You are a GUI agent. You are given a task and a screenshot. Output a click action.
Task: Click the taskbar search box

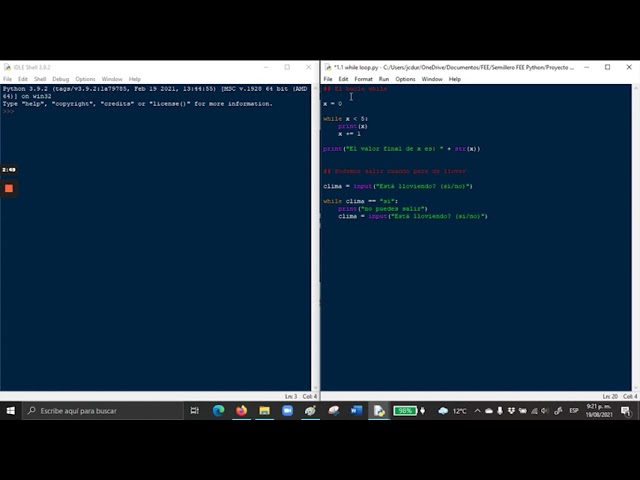[x=103, y=411]
